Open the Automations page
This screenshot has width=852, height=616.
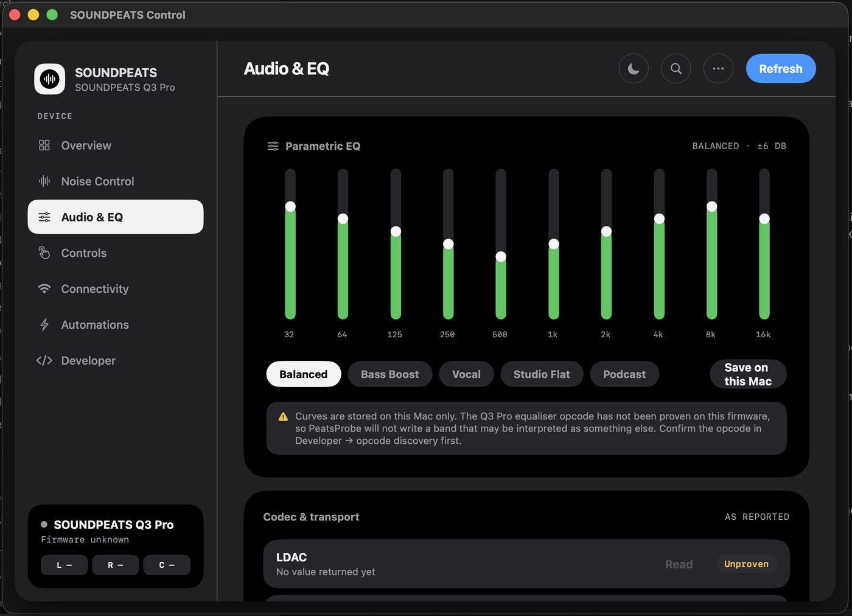click(x=116, y=324)
